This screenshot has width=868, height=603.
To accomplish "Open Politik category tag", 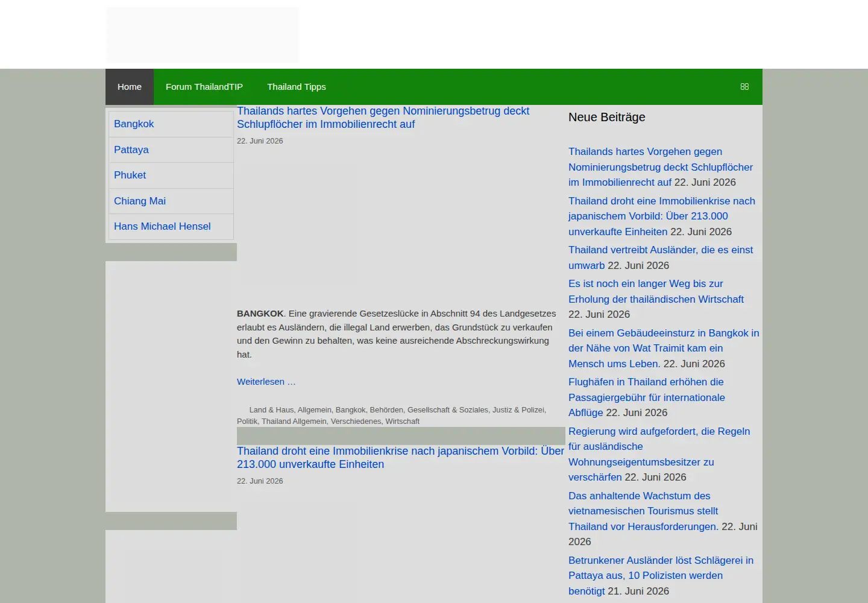I will pos(247,421).
